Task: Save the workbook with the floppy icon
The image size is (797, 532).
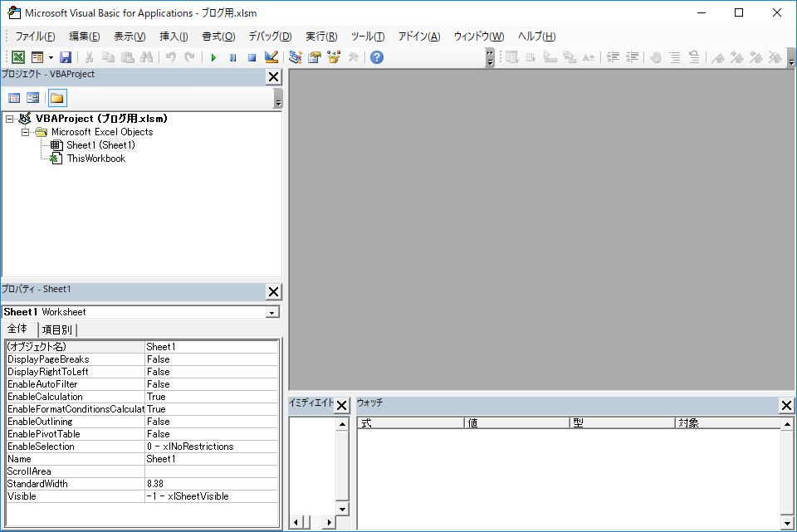Action: (66, 57)
